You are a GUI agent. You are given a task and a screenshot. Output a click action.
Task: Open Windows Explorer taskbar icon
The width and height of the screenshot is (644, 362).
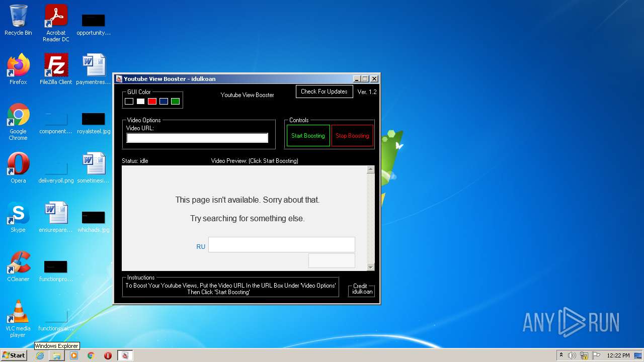point(57,355)
